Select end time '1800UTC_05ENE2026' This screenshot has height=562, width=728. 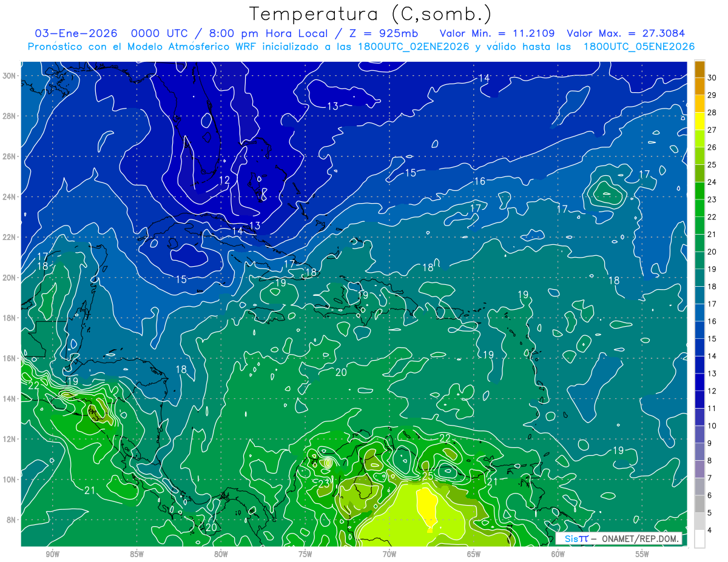[x=639, y=47]
